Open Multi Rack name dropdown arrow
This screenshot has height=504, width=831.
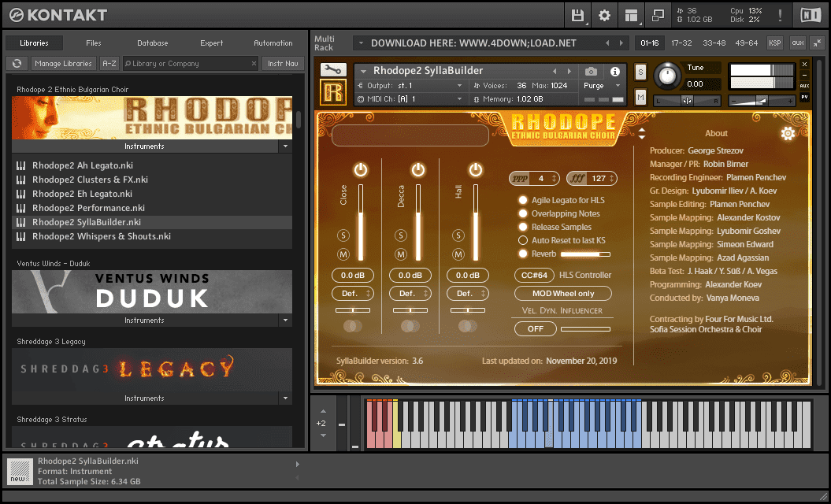361,43
